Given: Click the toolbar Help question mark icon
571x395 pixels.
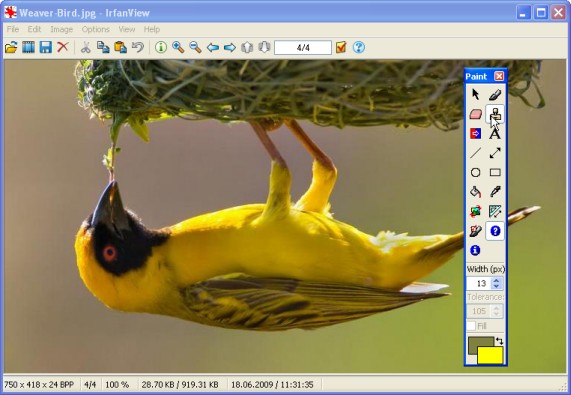Looking at the screenshot, I should (x=359, y=47).
